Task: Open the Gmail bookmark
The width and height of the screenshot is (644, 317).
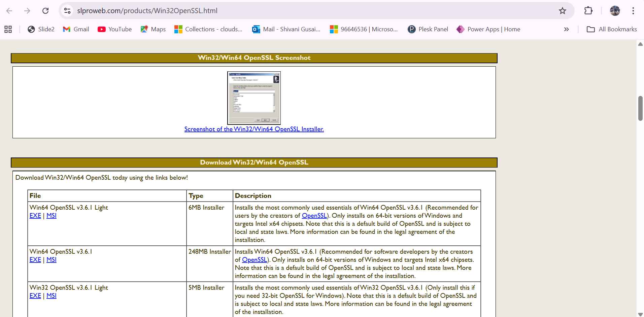Action: 76,29
